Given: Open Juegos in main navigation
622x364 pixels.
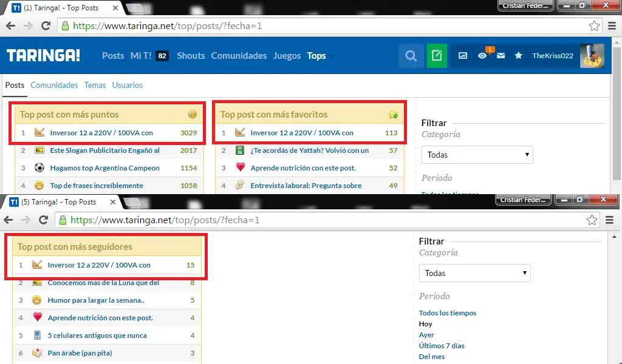Looking at the screenshot, I should point(287,56).
